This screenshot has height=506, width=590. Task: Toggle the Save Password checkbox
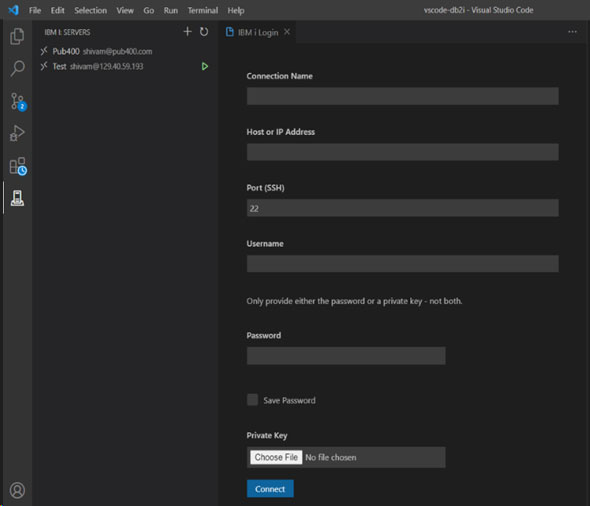252,400
